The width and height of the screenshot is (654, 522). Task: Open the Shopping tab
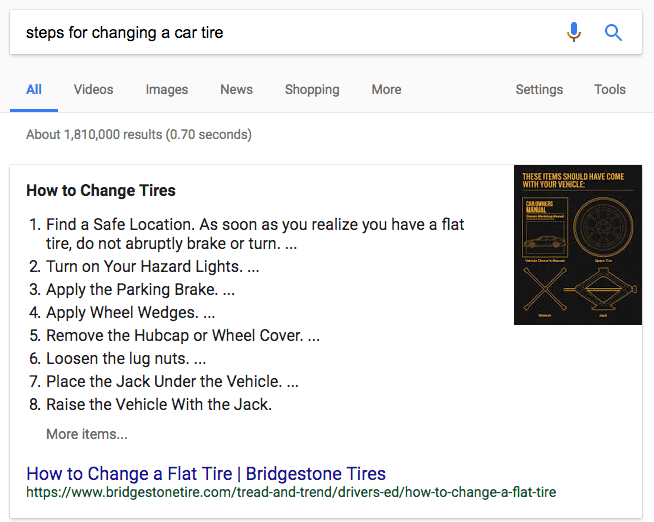coord(312,90)
